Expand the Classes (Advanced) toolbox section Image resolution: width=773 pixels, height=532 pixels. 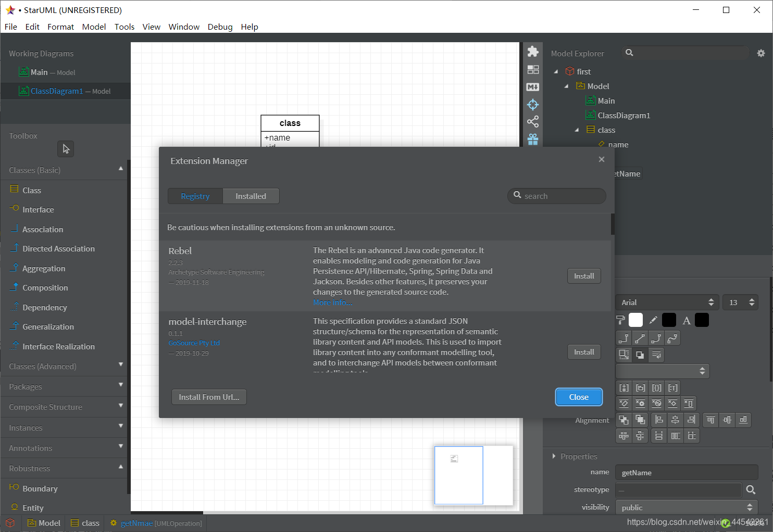121,365
